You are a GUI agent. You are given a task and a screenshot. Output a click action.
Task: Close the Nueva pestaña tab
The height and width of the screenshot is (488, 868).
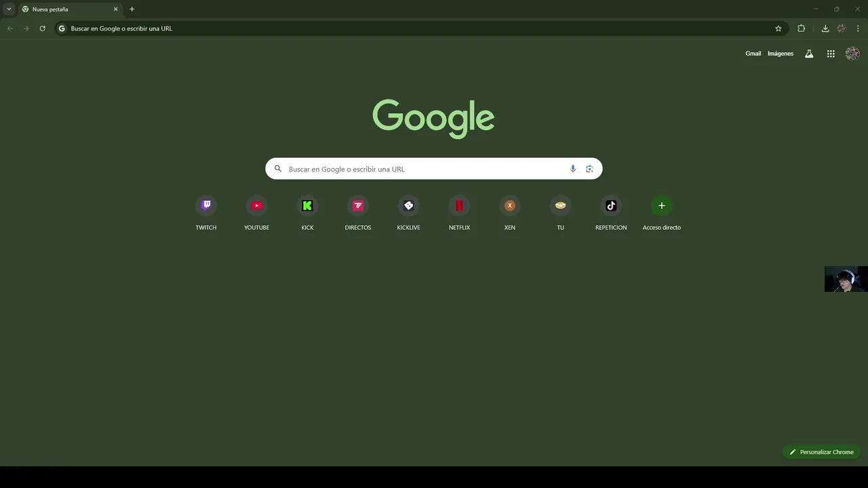(x=115, y=9)
